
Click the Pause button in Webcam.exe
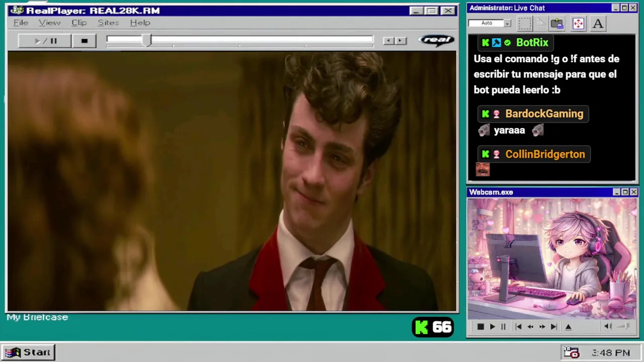[503, 327]
